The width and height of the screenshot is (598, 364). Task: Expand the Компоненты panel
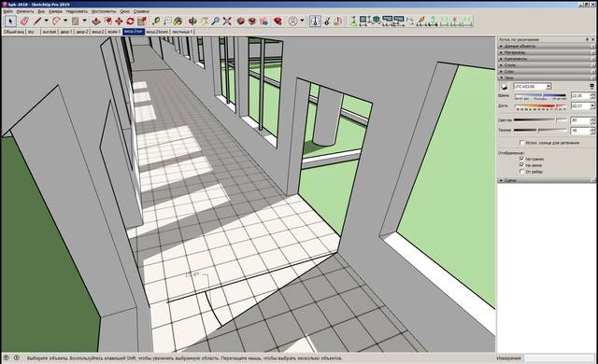[547, 59]
